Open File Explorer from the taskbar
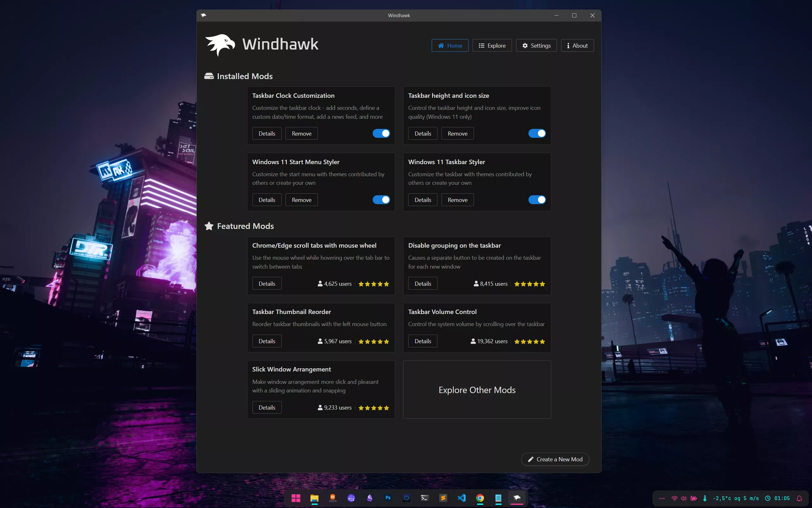Image resolution: width=812 pixels, height=508 pixels. (x=314, y=498)
